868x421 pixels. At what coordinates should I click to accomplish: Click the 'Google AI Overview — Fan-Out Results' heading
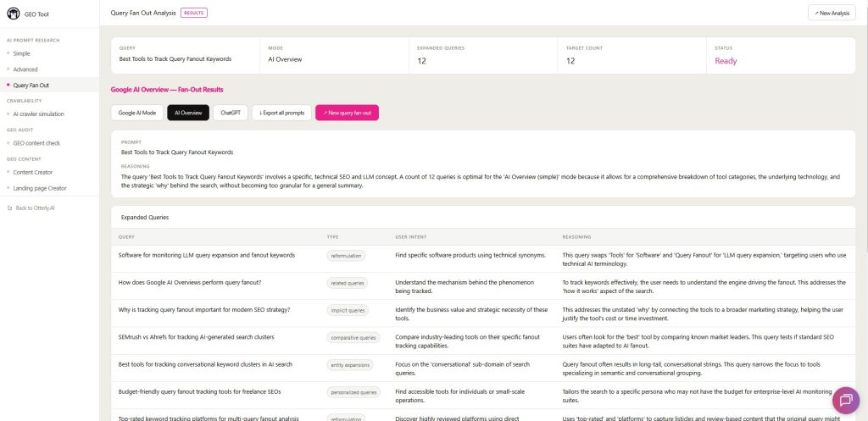(x=167, y=89)
